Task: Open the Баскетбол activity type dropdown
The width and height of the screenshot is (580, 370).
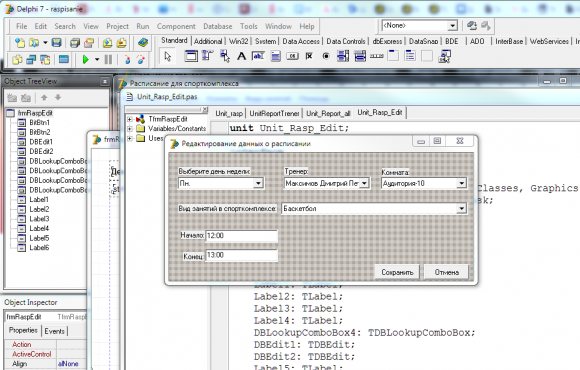Action: (x=461, y=209)
